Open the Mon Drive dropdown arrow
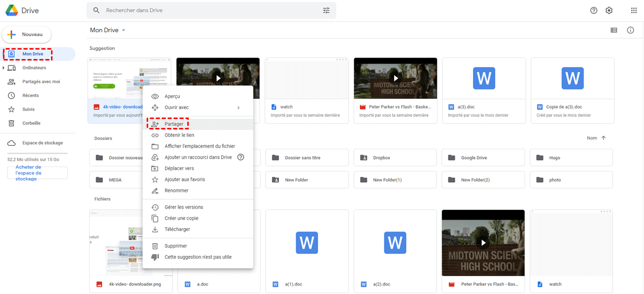The width and height of the screenshot is (644, 294). (123, 30)
